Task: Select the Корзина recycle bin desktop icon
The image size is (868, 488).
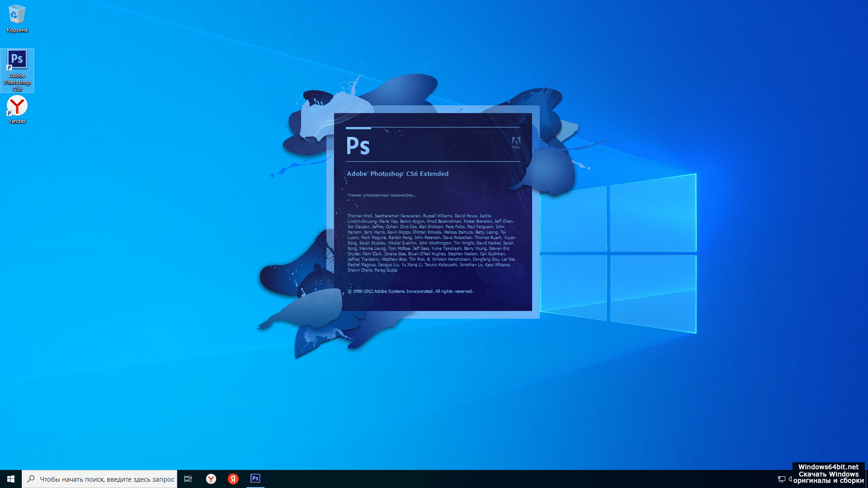Action: pyautogui.click(x=17, y=19)
